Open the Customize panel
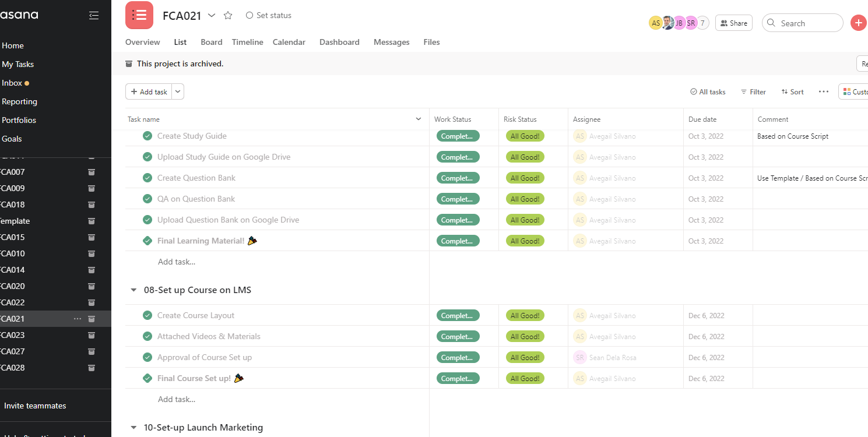This screenshot has height=437, width=868. click(x=853, y=92)
